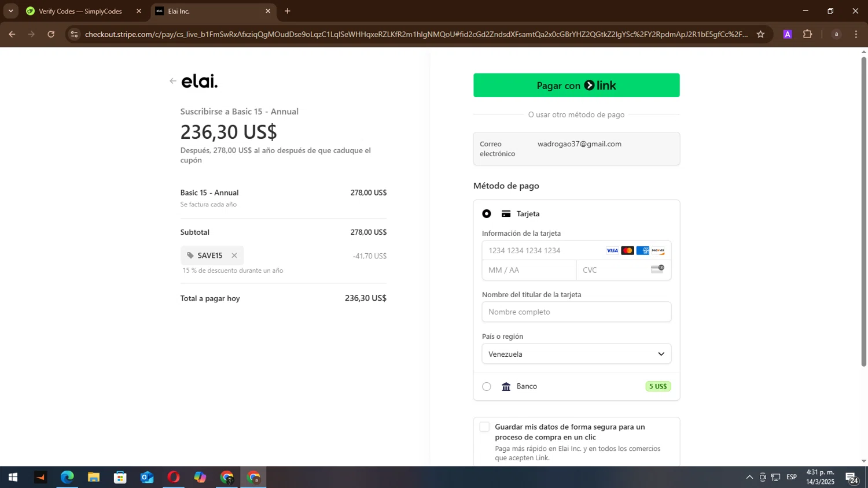Close the Verify Codes — SimplyCodes tab
This screenshot has width=868, height=488.
139,11
